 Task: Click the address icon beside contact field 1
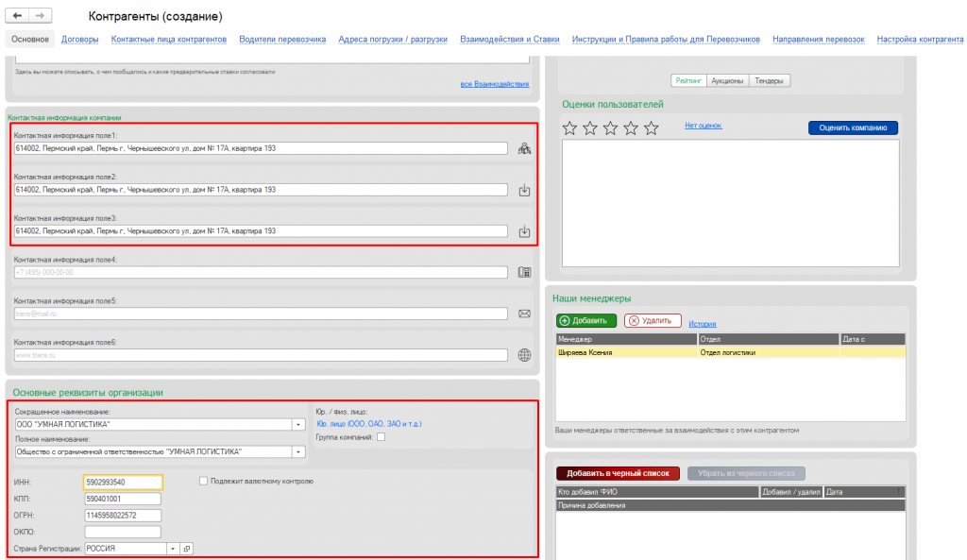[x=524, y=148]
